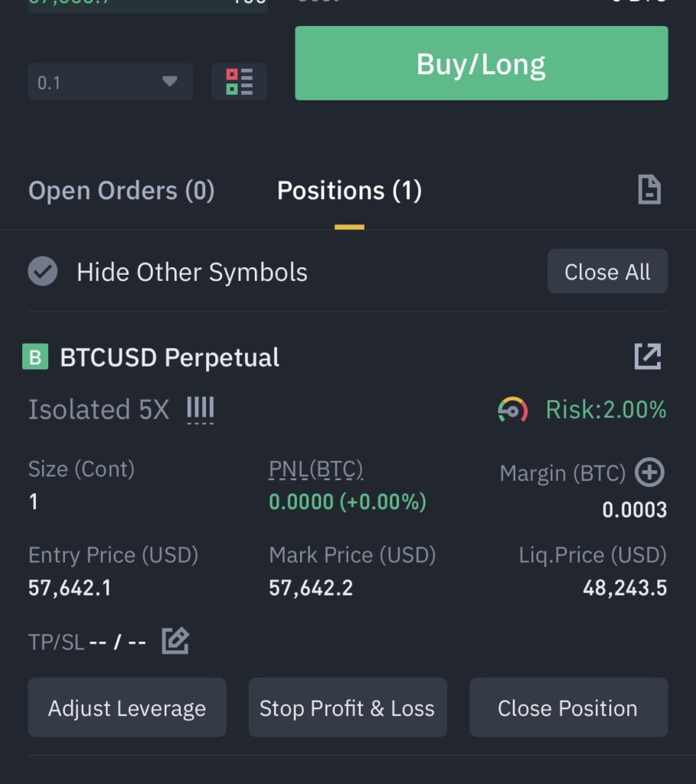The image size is (696, 784).
Task: Click the Close All button
Action: tap(607, 272)
